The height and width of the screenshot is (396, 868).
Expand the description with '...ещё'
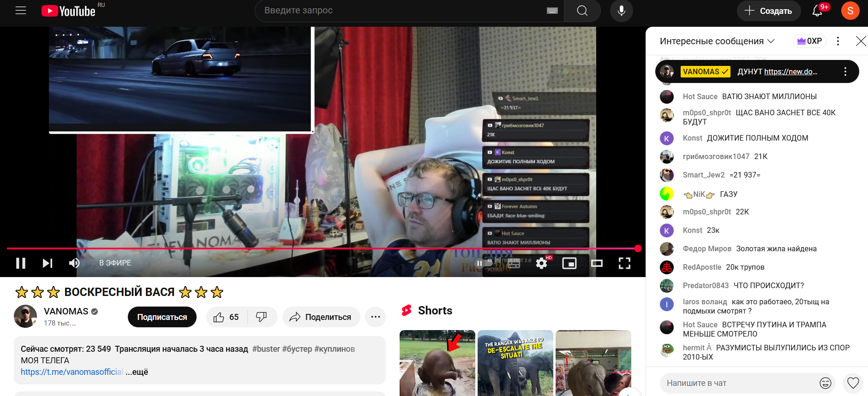click(137, 372)
